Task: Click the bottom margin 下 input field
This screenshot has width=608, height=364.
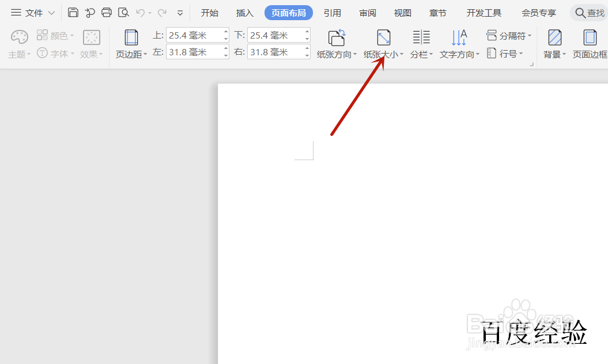Action: (275, 35)
